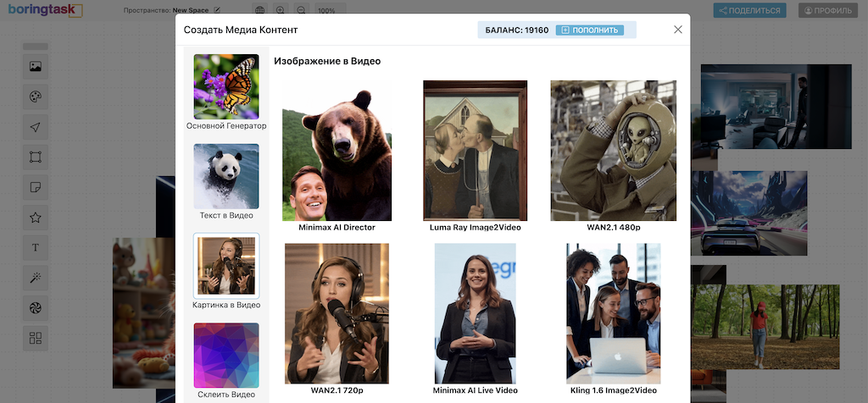Viewport: 868px width, 403px height.
Task: Choose the Minimax AI Director bear thumbnail
Action: [x=337, y=151]
